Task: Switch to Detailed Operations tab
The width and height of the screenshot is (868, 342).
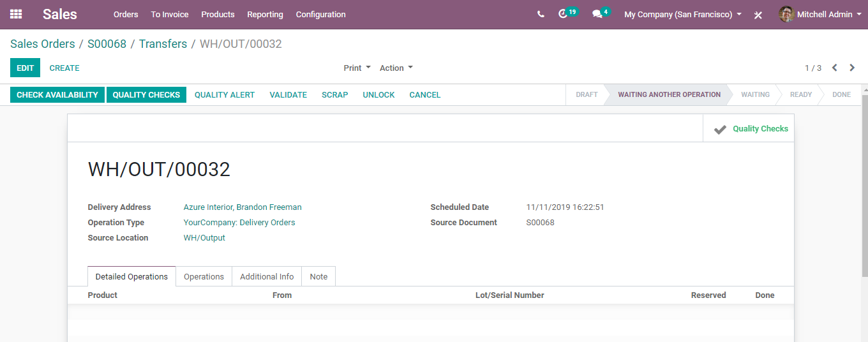Action: pos(131,277)
